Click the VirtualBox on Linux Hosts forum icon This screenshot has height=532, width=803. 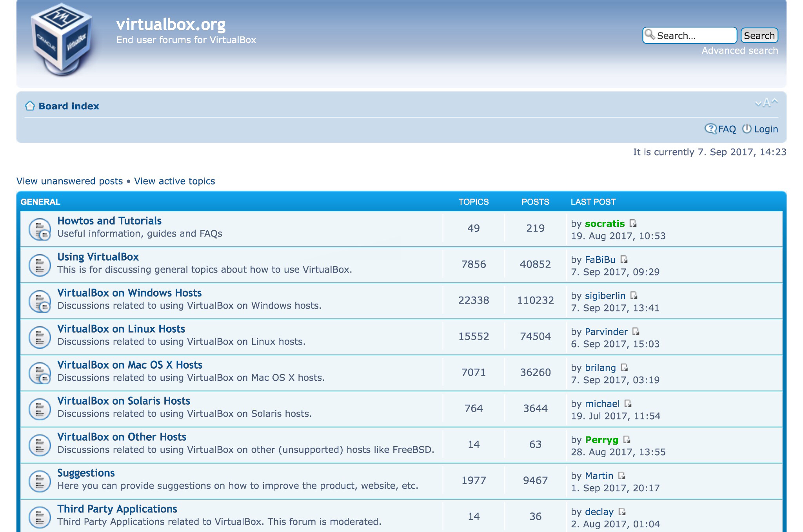point(40,337)
